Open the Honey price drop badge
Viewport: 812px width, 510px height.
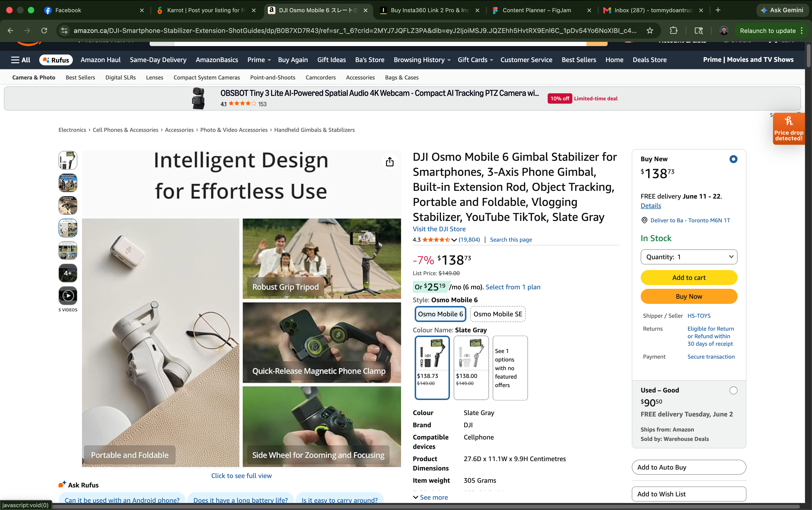(x=789, y=129)
